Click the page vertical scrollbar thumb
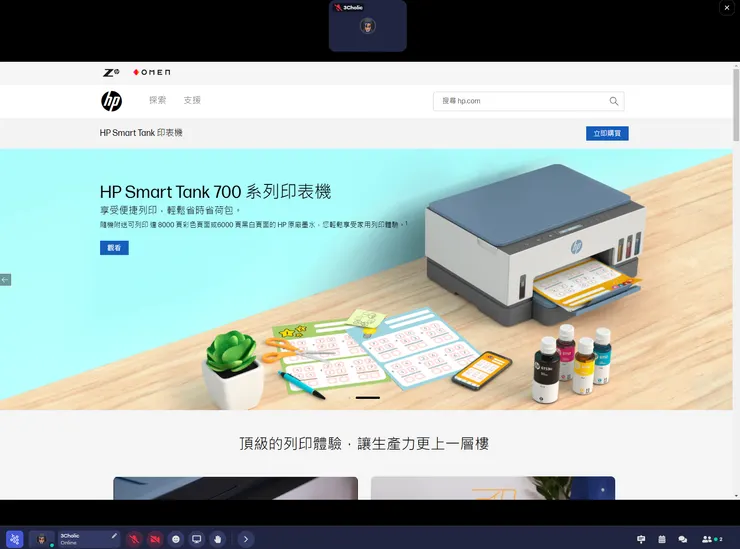 coord(736,105)
